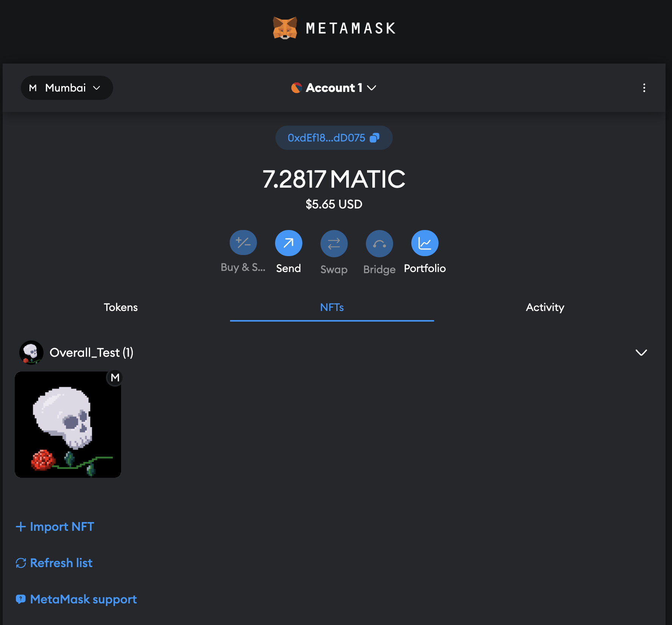
Task: Click the refresh icon beside Refresh list
Action: pos(21,563)
